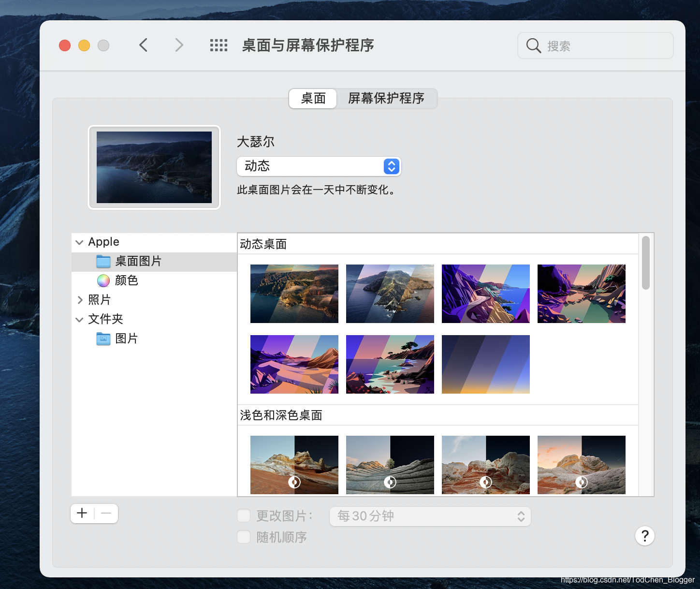
Task: Toggle light/dark icon on first 浅色和深色 wallpaper
Action: [x=294, y=482]
